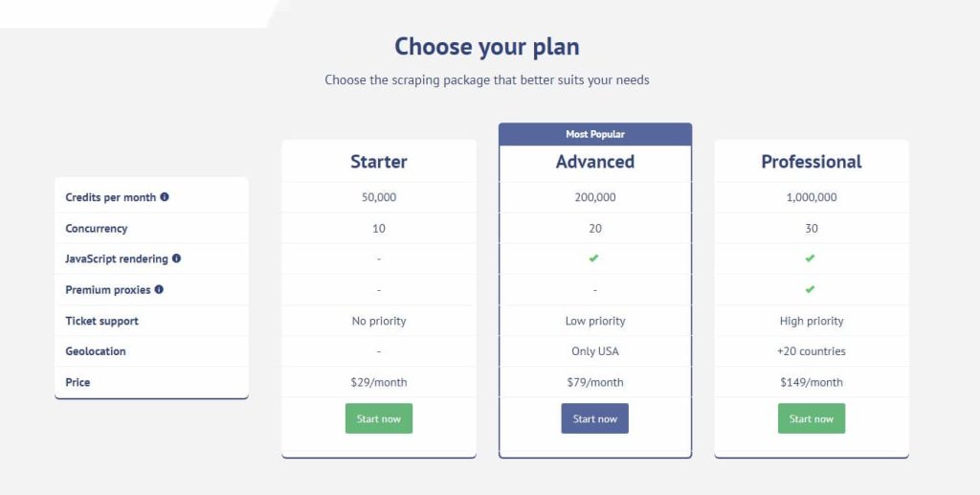The height and width of the screenshot is (495, 980).
Task: Click Start now under Advanced plan
Action: pos(595,418)
